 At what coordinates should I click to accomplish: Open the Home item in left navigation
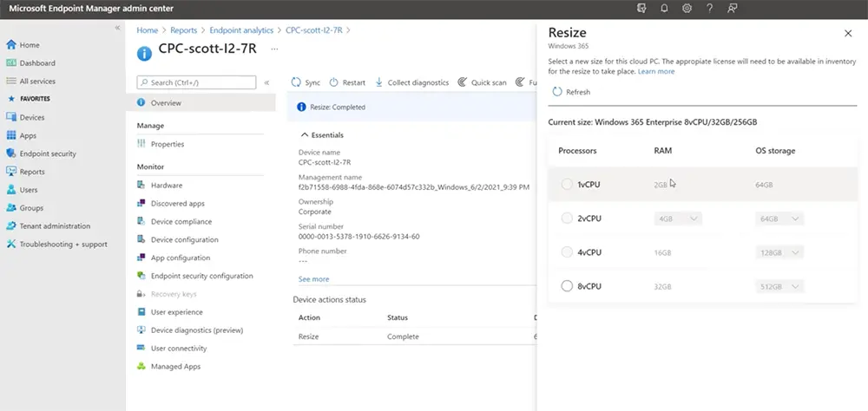[x=23, y=45]
